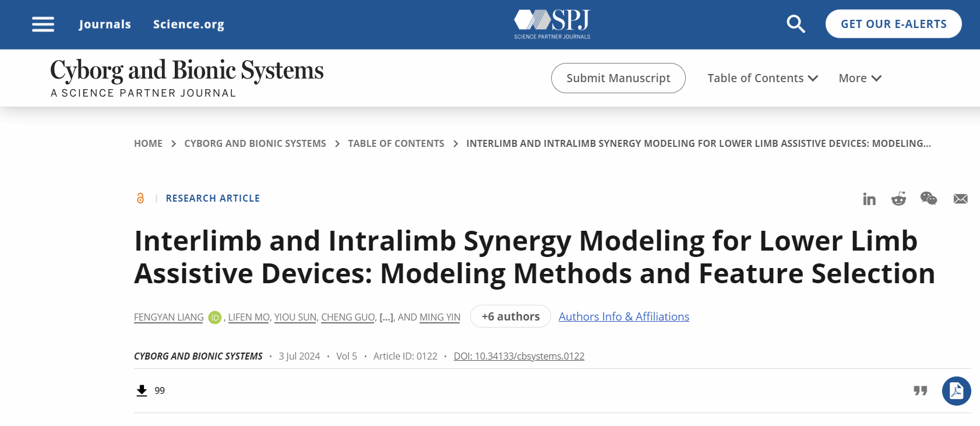Show the +6 authors list
980x426 pixels.
pyautogui.click(x=510, y=316)
